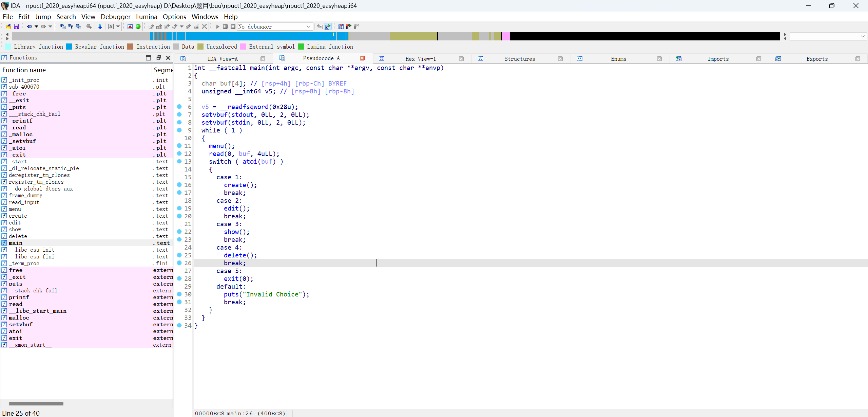Open the Edit menu
Image resolution: width=868 pixels, height=417 pixels.
24,17
